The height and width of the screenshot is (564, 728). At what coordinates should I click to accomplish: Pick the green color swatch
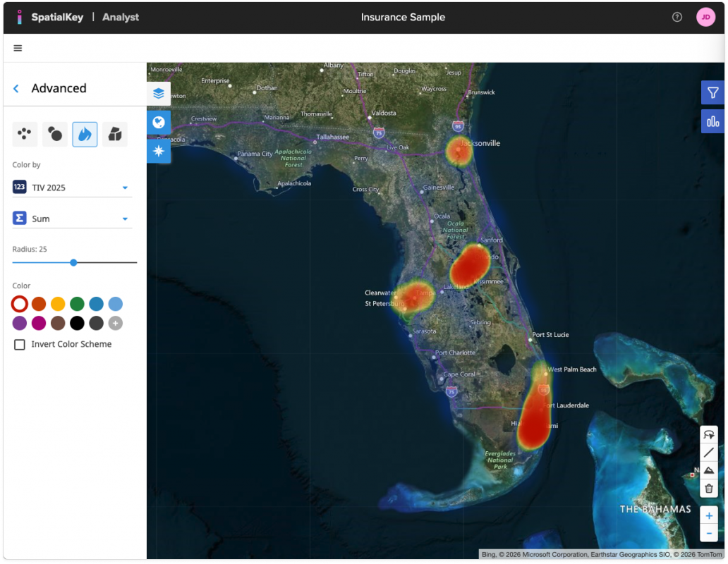pyautogui.click(x=77, y=304)
